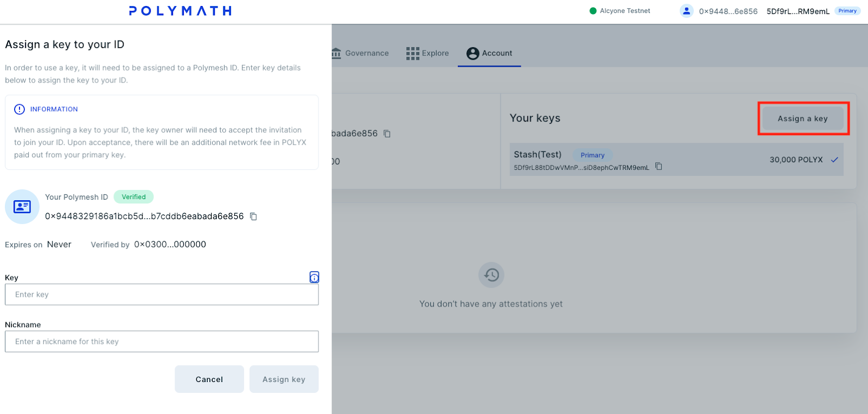
Task: Click the Polymesh ID card icon
Action: point(22,207)
